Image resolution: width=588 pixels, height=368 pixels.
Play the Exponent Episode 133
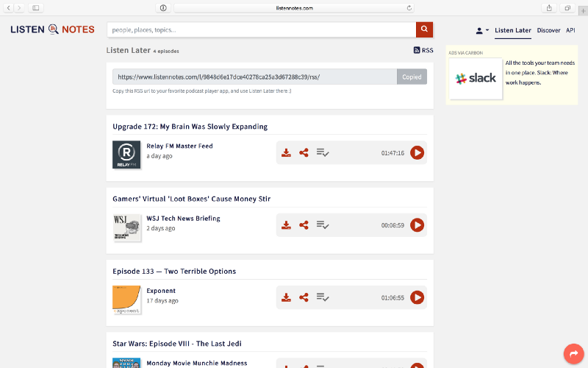(x=417, y=297)
